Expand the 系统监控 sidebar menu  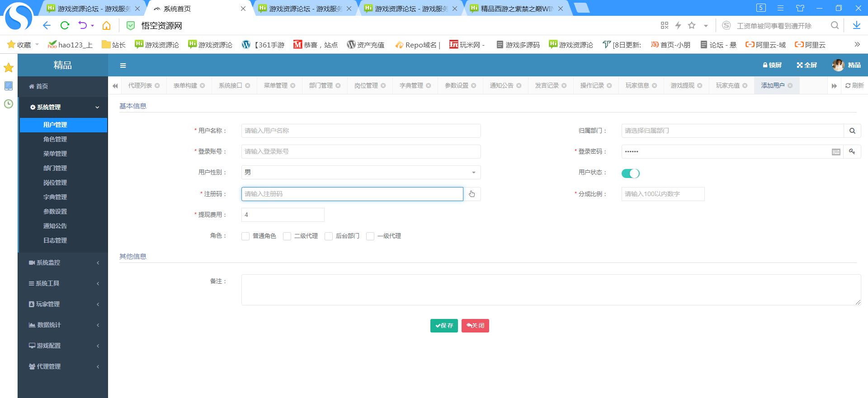coord(63,263)
